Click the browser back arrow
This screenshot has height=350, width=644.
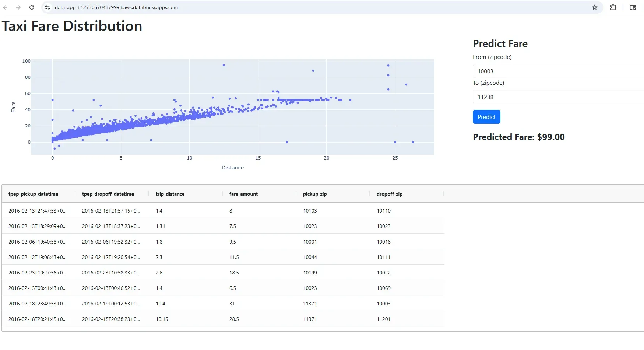click(6, 7)
